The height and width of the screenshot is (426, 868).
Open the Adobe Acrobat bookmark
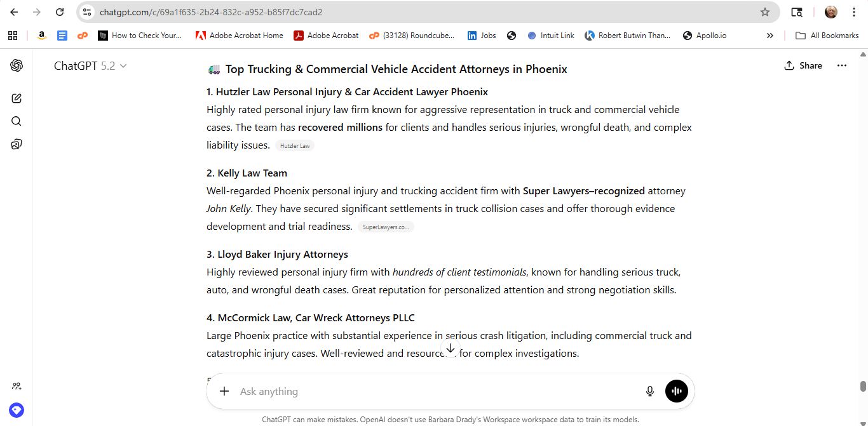pyautogui.click(x=326, y=36)
